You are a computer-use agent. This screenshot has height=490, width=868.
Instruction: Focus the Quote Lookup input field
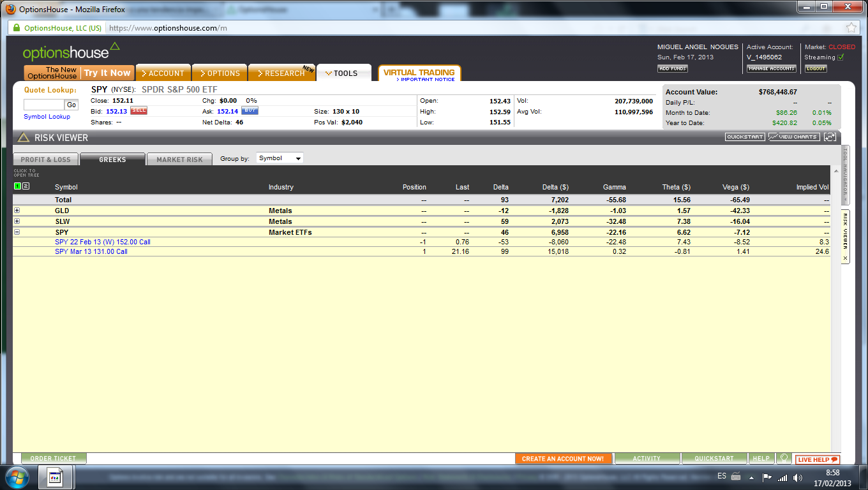(x=44, y=105)
